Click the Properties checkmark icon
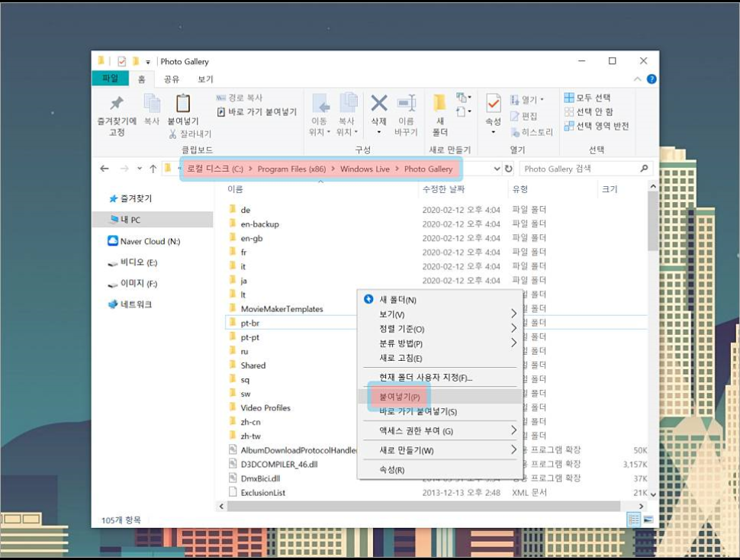740x560 pixels. (494, 103)
